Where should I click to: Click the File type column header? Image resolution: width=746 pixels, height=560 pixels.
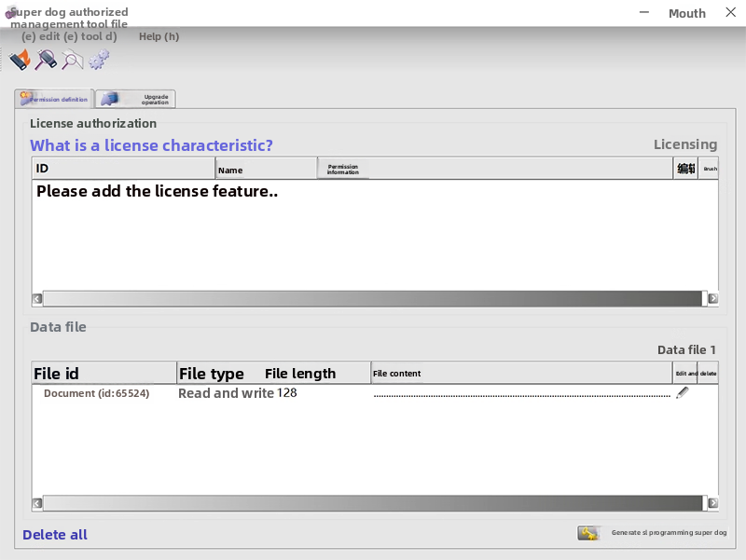(212, 374)
